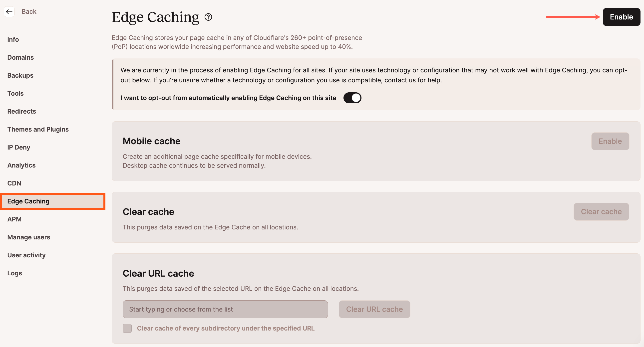Select Manage users from sidebar menu
Image resolution: width=644 pixels, height=347 pixels.
29,237
